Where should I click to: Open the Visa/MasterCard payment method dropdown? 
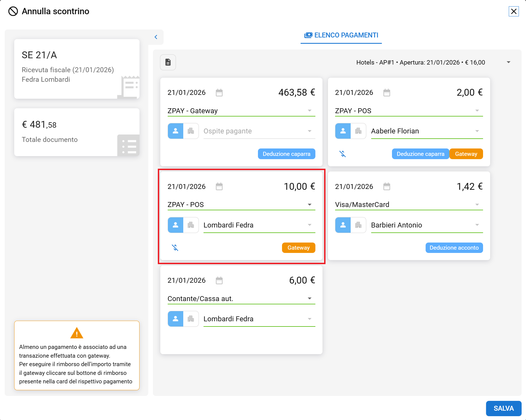point(477,205)
